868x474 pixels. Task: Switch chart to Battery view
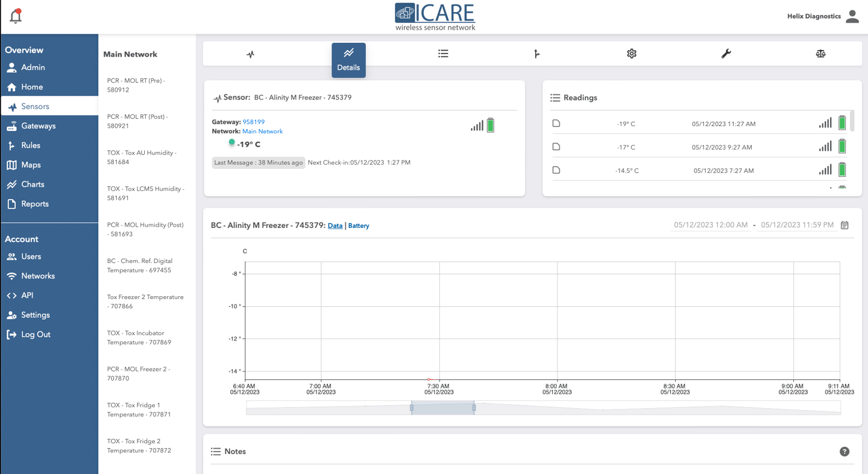coord(359,226)
